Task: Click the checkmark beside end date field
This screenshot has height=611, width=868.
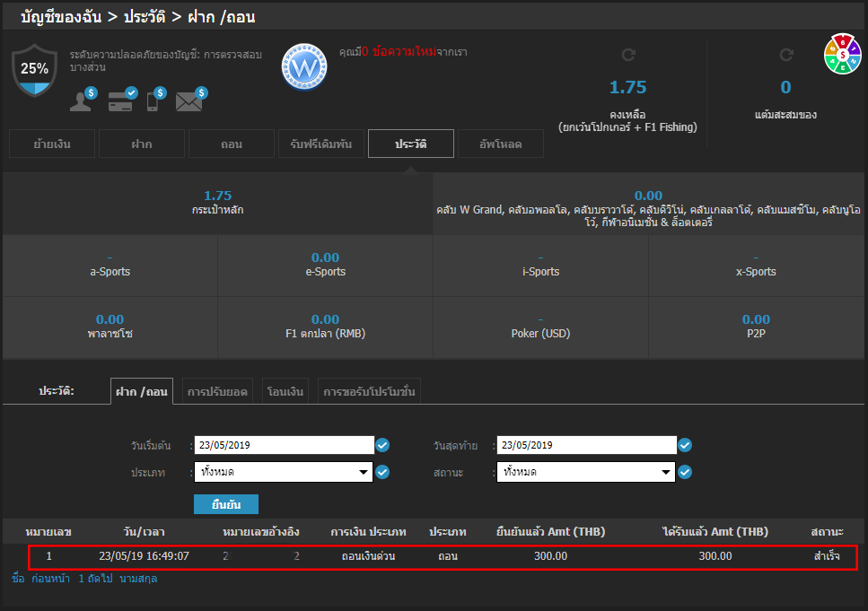Action: click(x=685, y=445)
